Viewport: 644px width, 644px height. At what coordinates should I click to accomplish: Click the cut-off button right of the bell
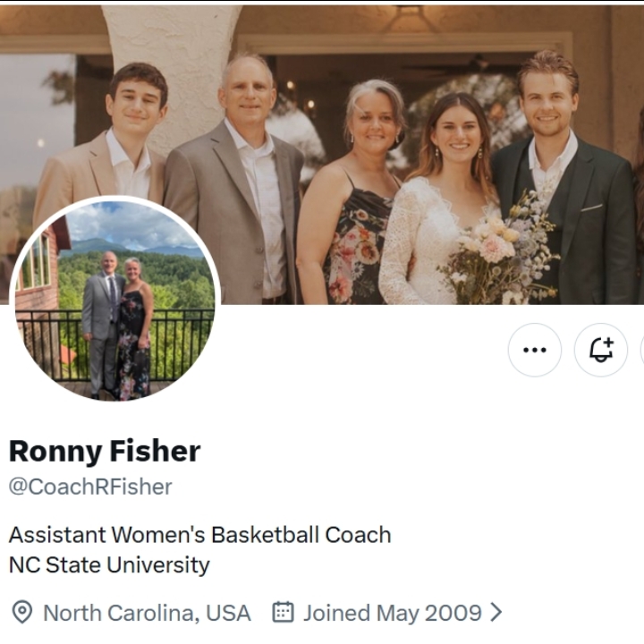[642, 350]
